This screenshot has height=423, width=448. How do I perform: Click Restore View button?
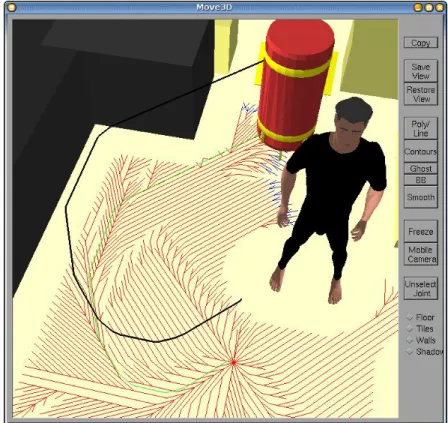(x=421, y=94)
